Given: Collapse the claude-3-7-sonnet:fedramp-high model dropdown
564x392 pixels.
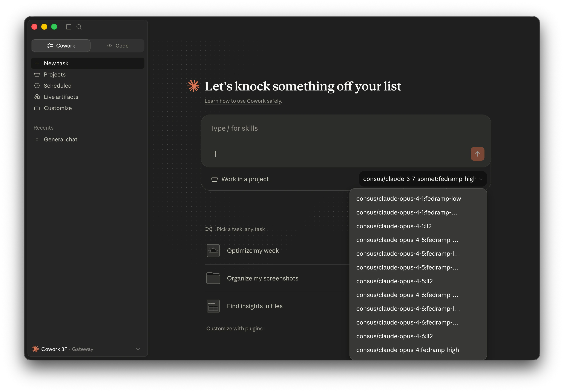Looking at the screenshot, I should click(423, 179).
